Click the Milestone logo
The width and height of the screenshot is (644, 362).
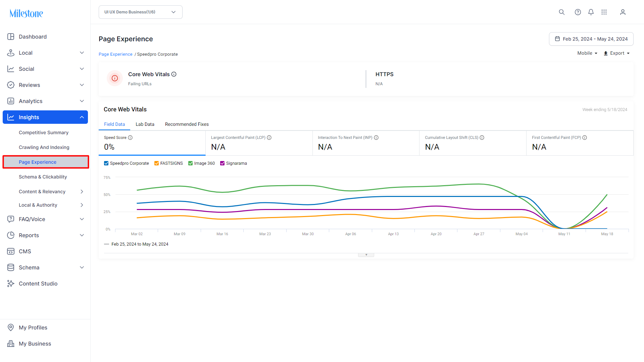pos(26,13)
